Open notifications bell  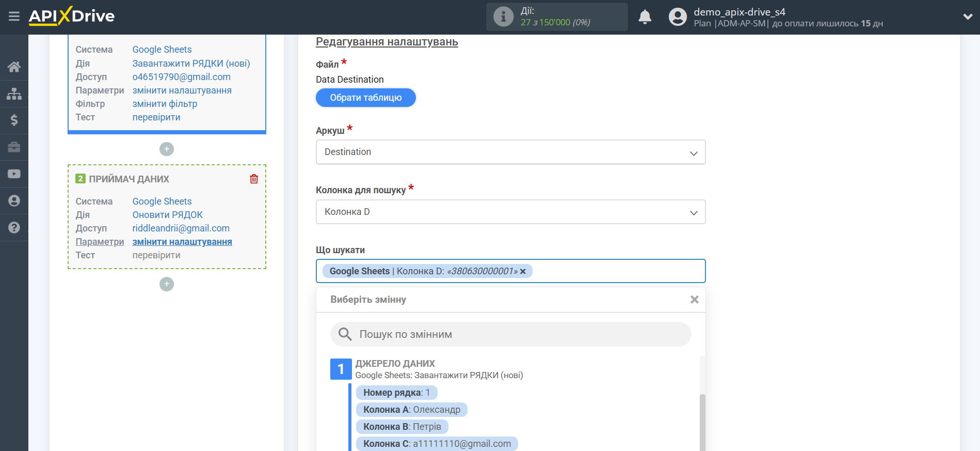point(645,17)
